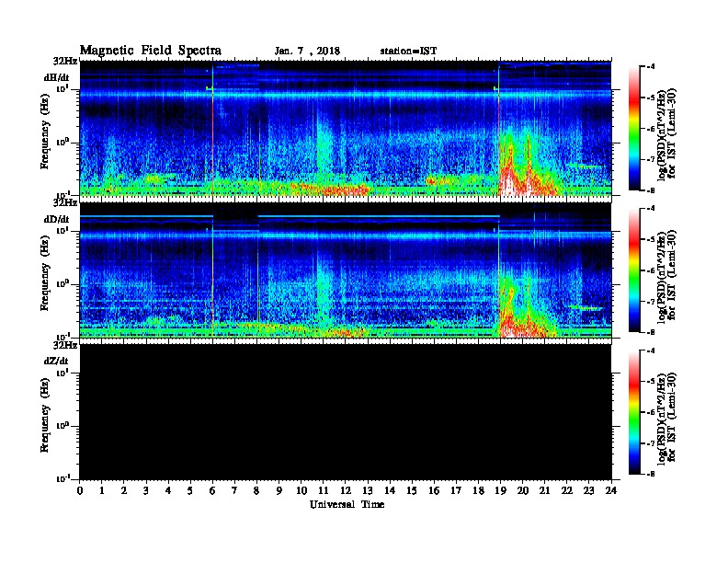Image resolution: width=728 pixels, height=563 pixels.
Task: Click 'Frequency (Hz)' label of dD/dt panel
Action: pyautogui.click(x=44, y=273)
